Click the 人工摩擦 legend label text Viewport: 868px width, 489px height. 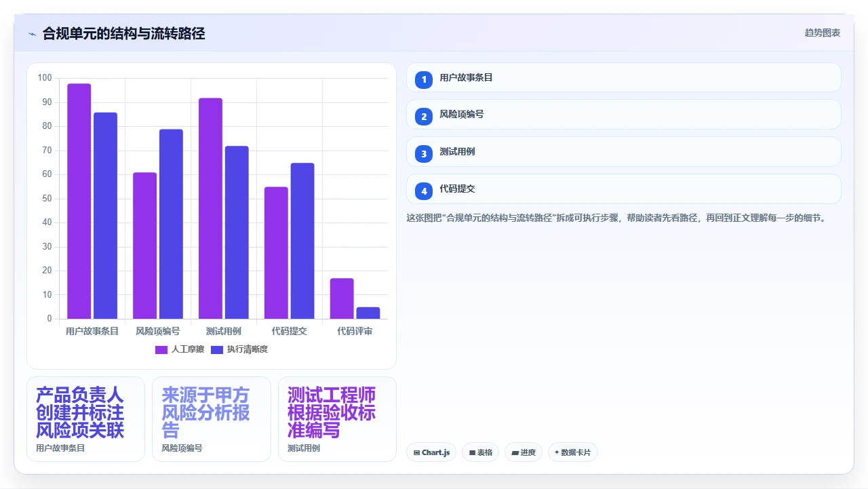188,349
